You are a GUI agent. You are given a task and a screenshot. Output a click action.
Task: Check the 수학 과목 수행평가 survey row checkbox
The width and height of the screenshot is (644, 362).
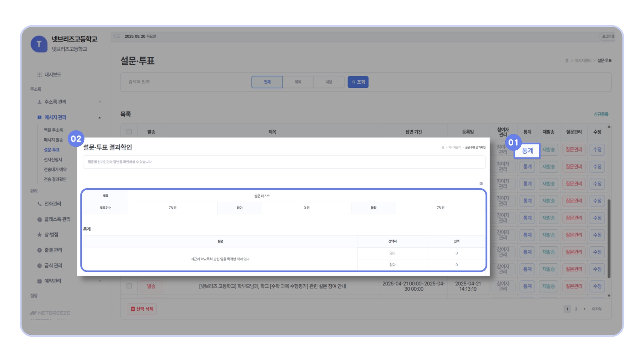pos(129,286)
